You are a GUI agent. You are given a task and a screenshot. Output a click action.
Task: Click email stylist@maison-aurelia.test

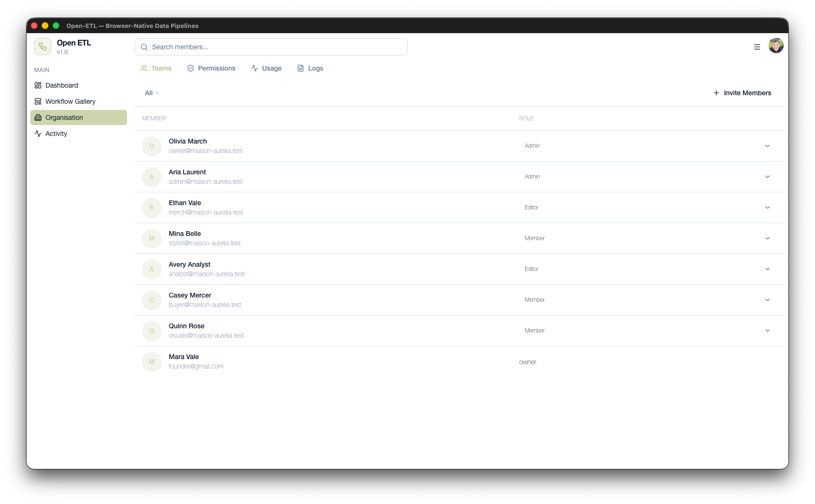205,243
